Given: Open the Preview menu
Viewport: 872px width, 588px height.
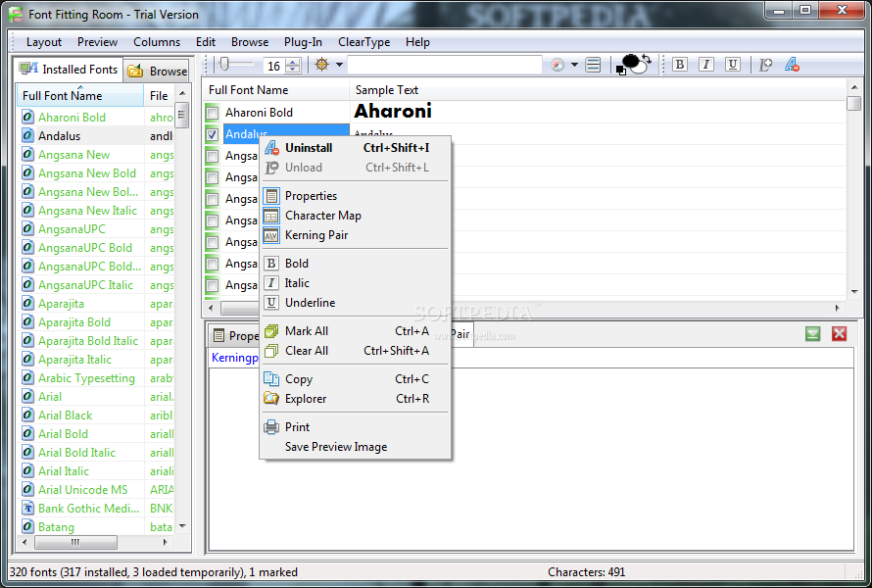Looking at the screenshot, I should point(97,42).
